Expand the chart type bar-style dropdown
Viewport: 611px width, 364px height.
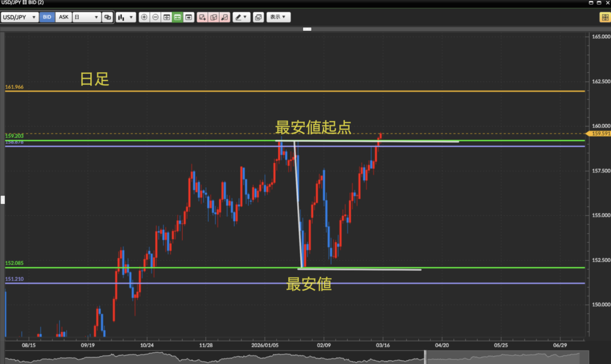pyautogui.click(x=125, y=17)
